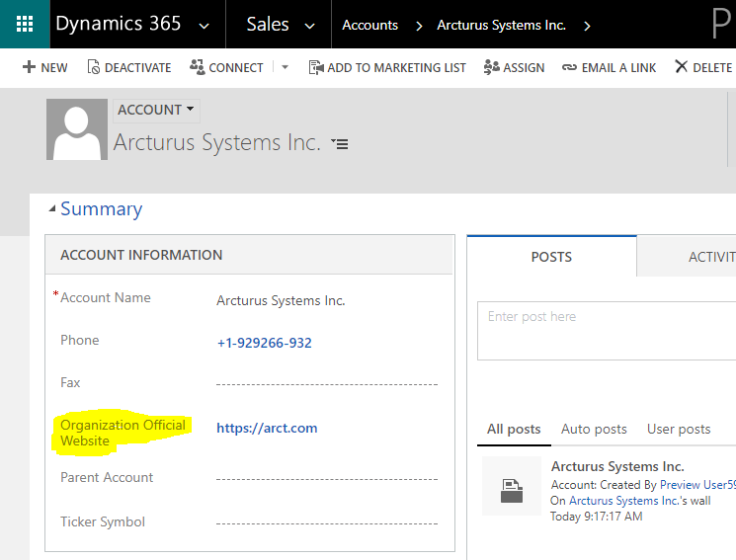
Task: Switch to the ACTIVITIES tab
Action: (x=711, y=257)
